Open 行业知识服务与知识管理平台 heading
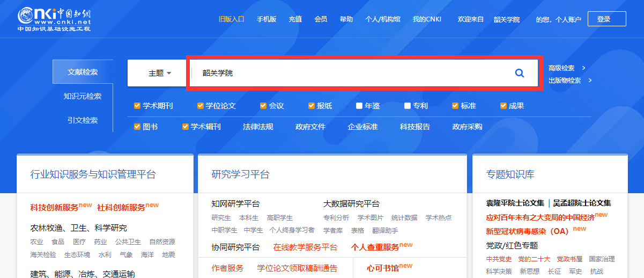This screenshot has height=278, width=644. [93, 174]
